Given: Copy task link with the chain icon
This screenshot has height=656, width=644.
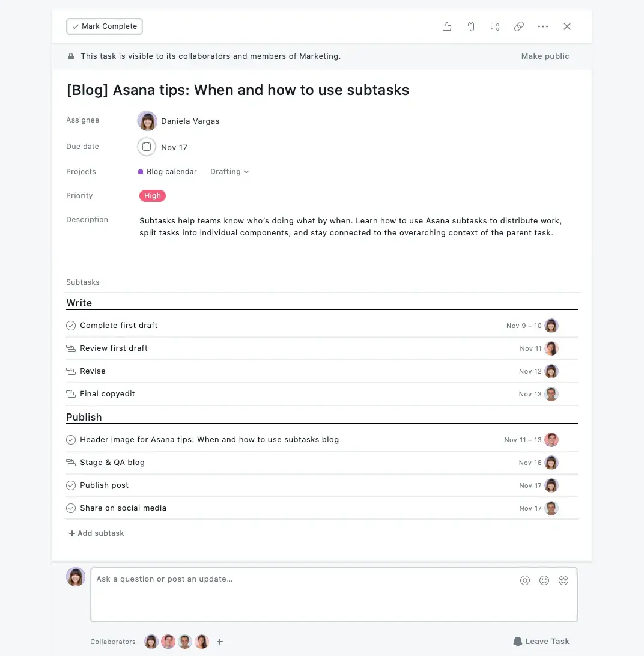Looking at the screenshot, I should click(519, 26).
